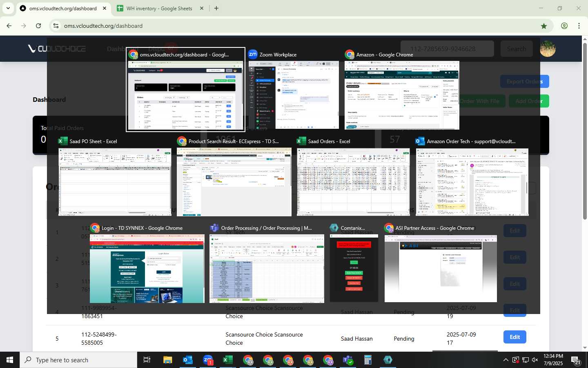Go back to the previous page
This screenshot has height=368, width=588.
coord(9,26)
